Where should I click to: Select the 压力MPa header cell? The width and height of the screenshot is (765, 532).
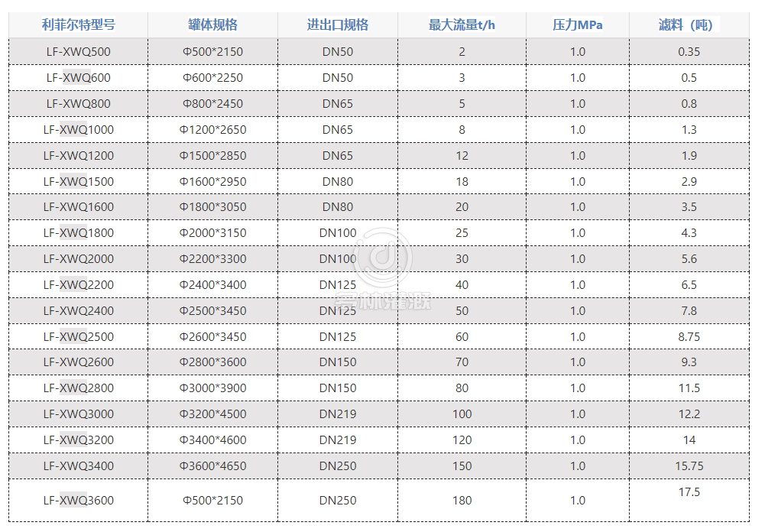tap(577, 24)
